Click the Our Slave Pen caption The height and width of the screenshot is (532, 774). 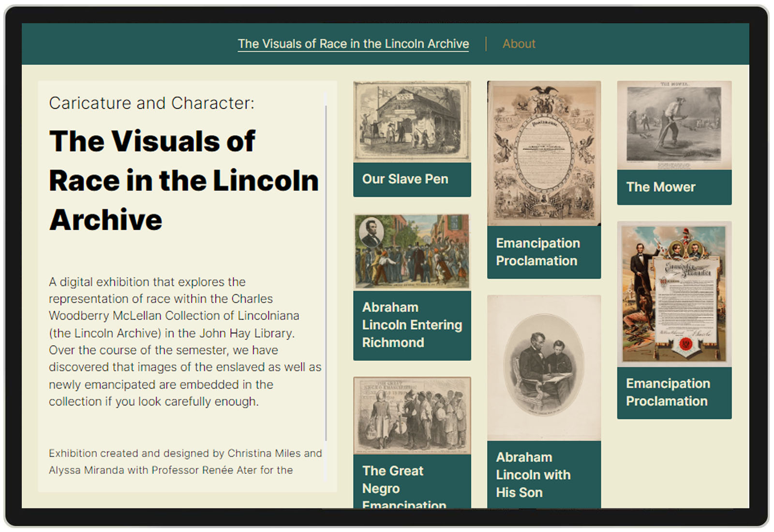(x=405, y=179)
